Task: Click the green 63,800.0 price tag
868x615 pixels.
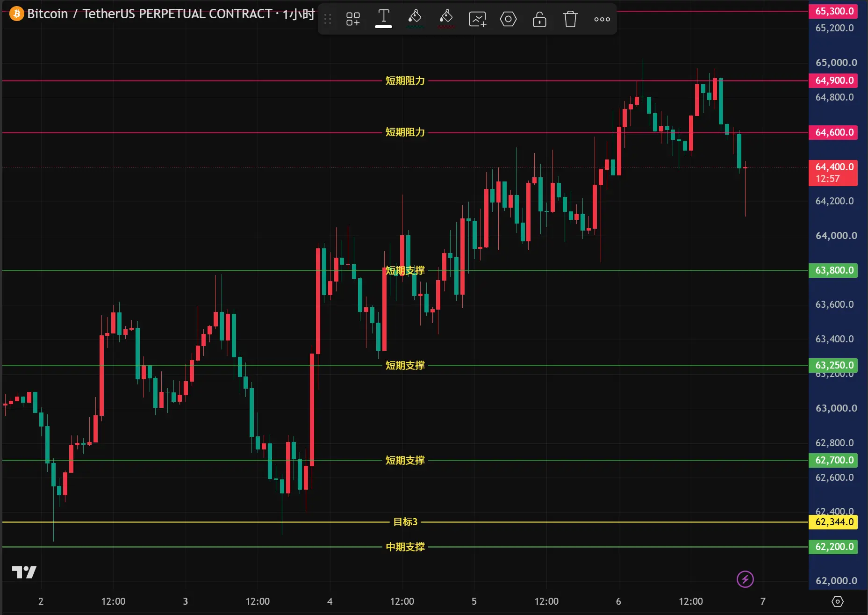Action: click(x=833, y=270)
